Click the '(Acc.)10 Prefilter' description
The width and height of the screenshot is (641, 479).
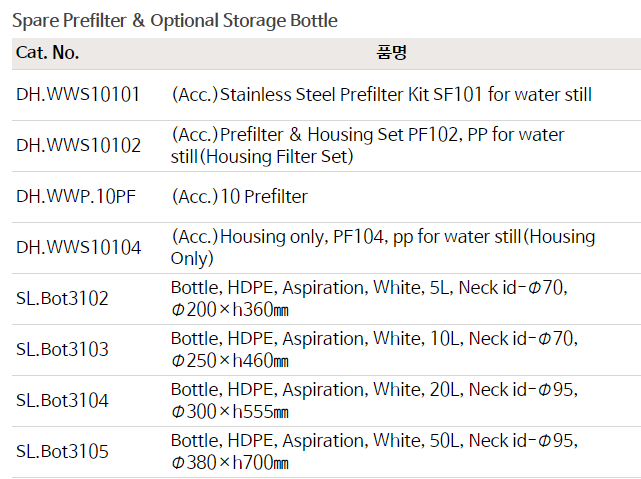pyautogui.click(x=239, y=196)
